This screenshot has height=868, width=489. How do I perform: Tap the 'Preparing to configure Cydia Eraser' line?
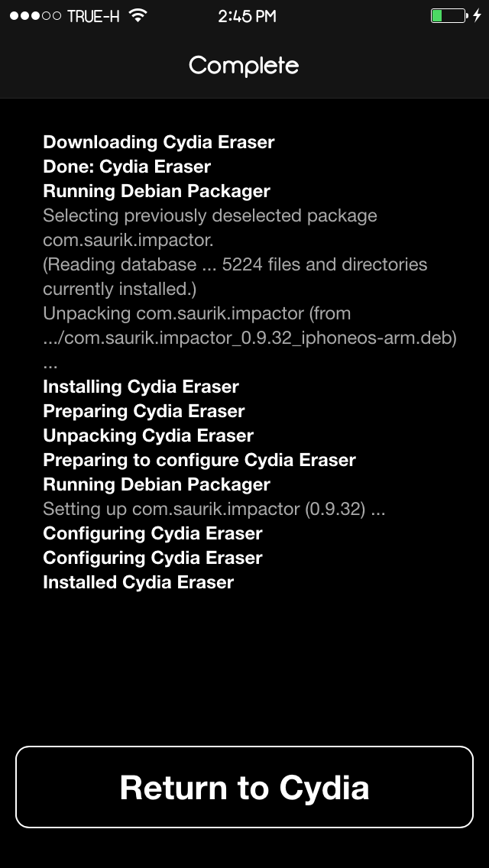tap(199, 460)
